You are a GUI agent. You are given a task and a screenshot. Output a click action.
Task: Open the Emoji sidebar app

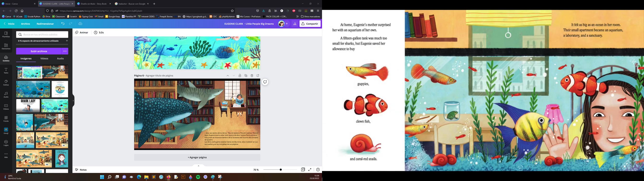6,131
